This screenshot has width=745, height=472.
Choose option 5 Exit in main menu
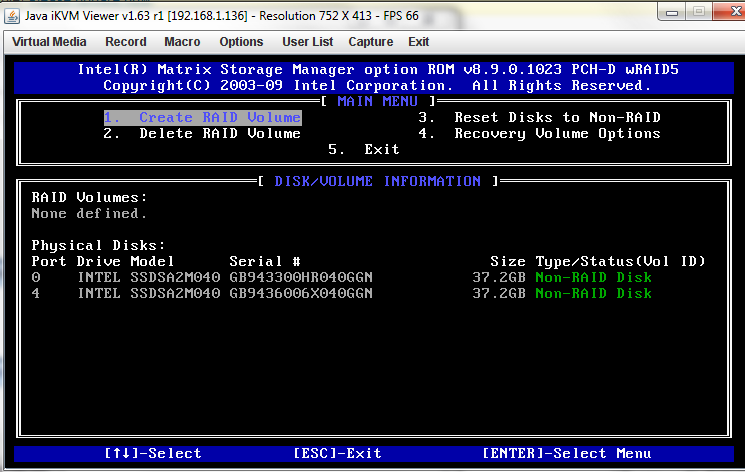click(x=364, y=150)
